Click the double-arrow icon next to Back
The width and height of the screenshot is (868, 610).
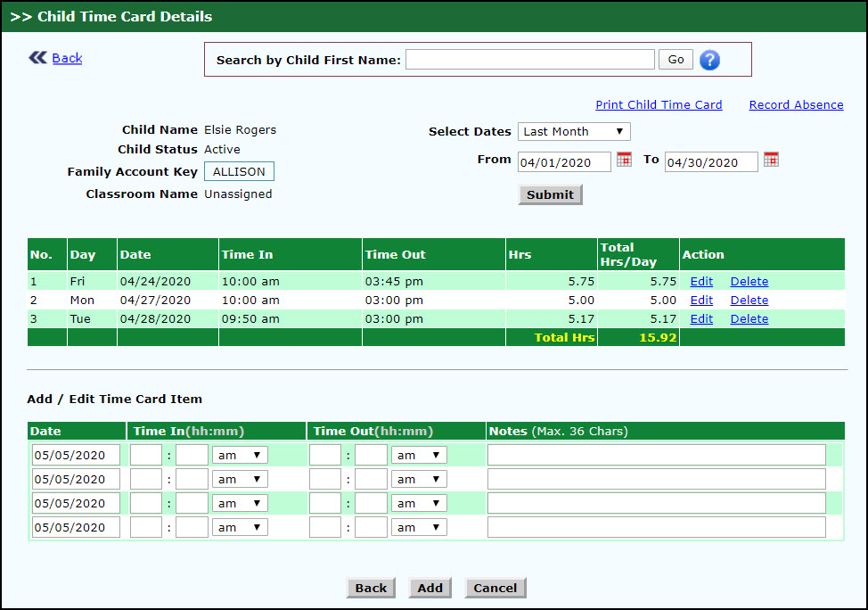coord(37,57)
